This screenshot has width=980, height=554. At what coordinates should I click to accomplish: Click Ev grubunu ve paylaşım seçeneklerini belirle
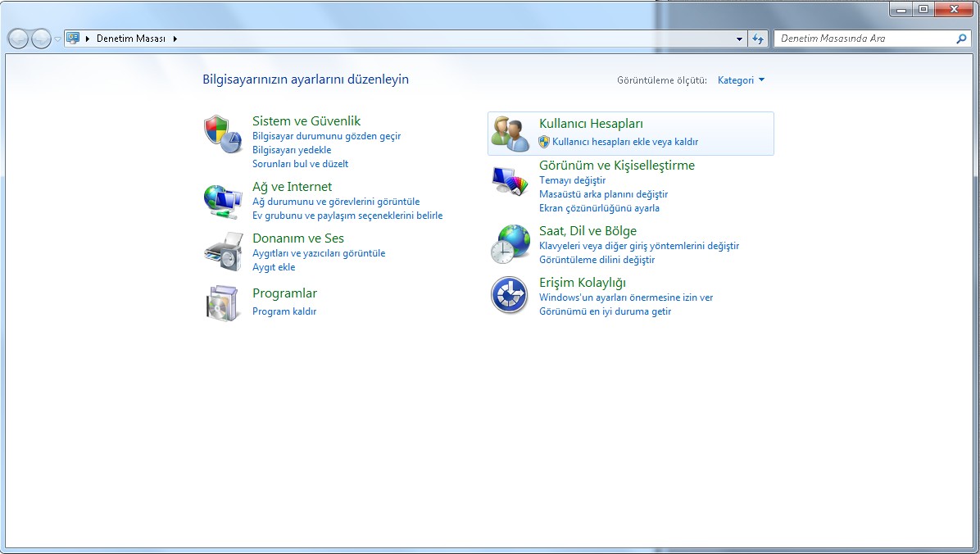(x=347, y=215)
